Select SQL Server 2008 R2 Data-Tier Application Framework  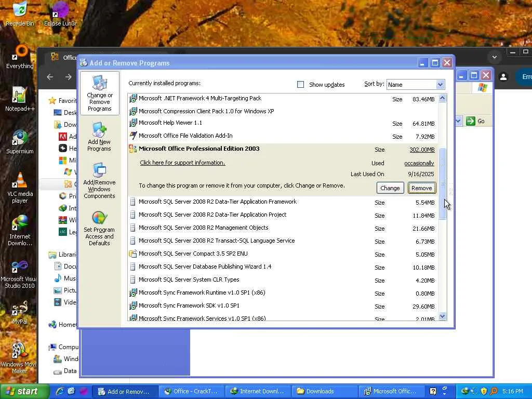(283, 202)
